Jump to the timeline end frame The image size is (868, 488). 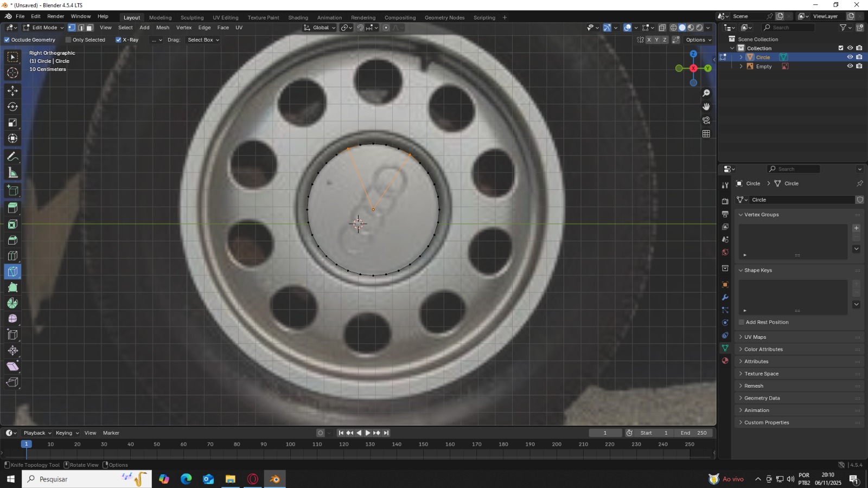point(386,433)
